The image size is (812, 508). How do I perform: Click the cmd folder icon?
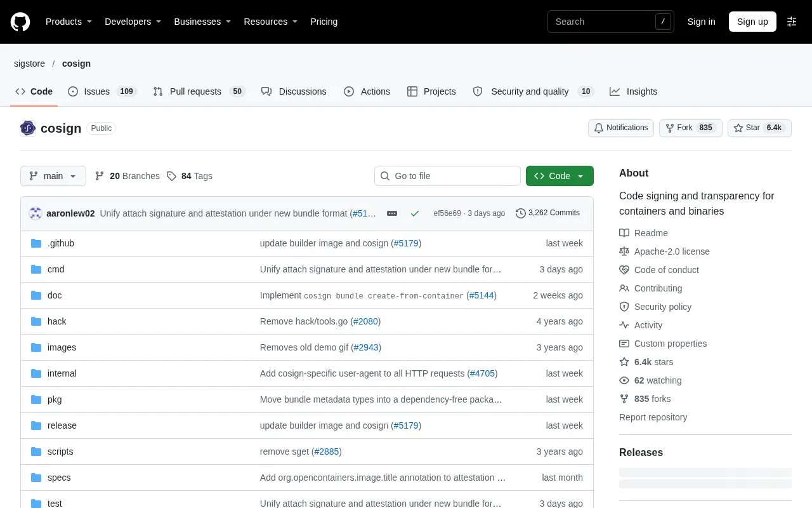pyautogui.click(x=36, y=269)
